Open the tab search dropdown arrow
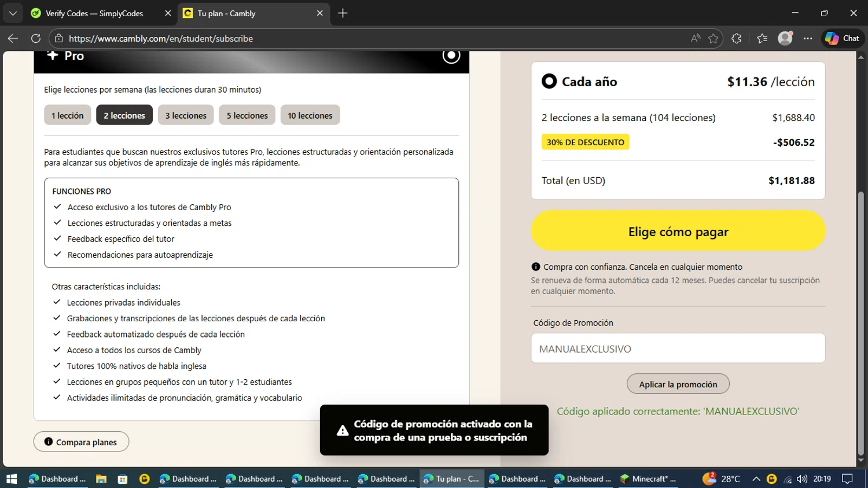This screenshot has width=868, height=488. (x=13, y=13)
